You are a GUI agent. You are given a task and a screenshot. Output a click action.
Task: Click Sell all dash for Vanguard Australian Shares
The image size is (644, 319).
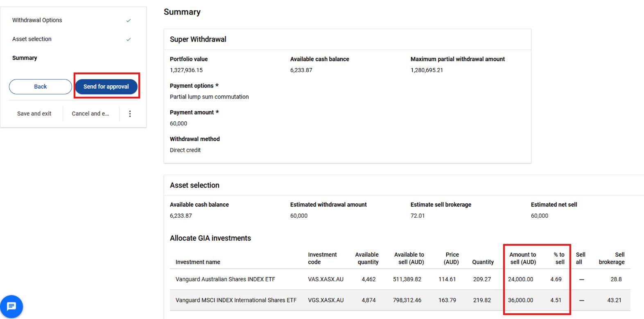(581, 279)
